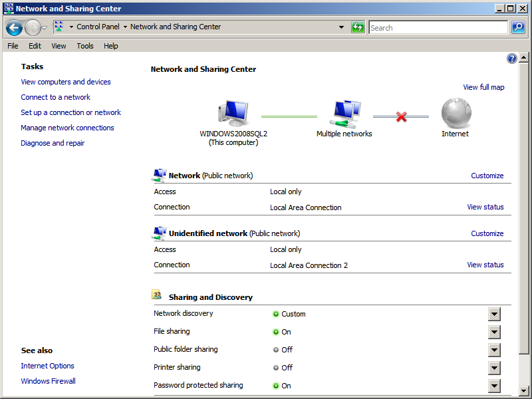
Task: View status of Local Area Connection 2
Action: click(485, 265)
